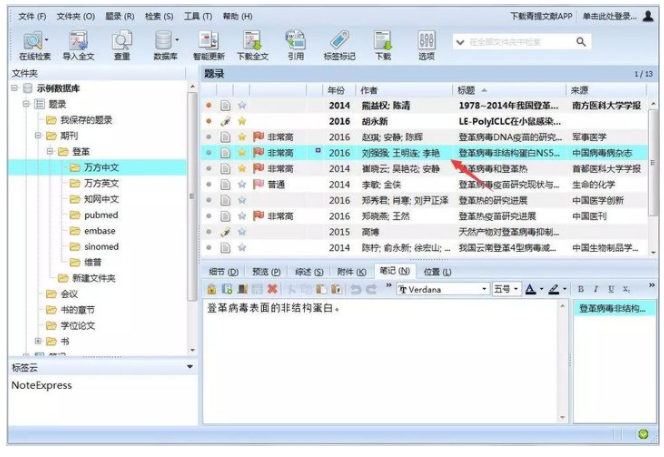The width and height of the screenshot is (664, 457).
Task: Click the book icon in note toolbar
Action: 242,289
